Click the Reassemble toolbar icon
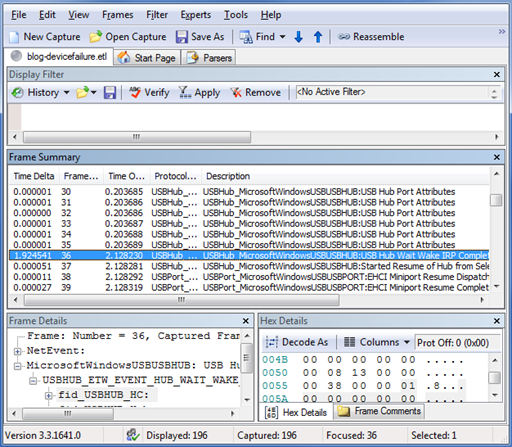 pos(344,37)
